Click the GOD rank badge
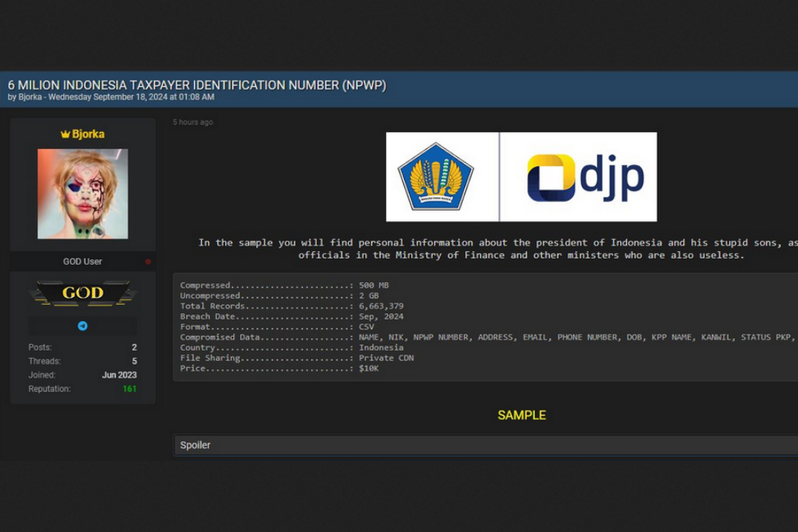The height and width of the screenshot is (532, 798). pos(83,293)
